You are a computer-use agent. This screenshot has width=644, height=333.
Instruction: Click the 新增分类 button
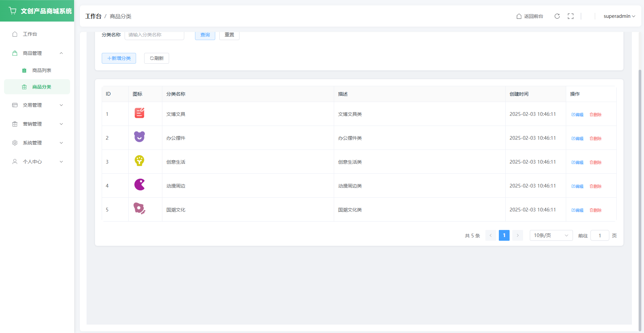coord(119,58)
